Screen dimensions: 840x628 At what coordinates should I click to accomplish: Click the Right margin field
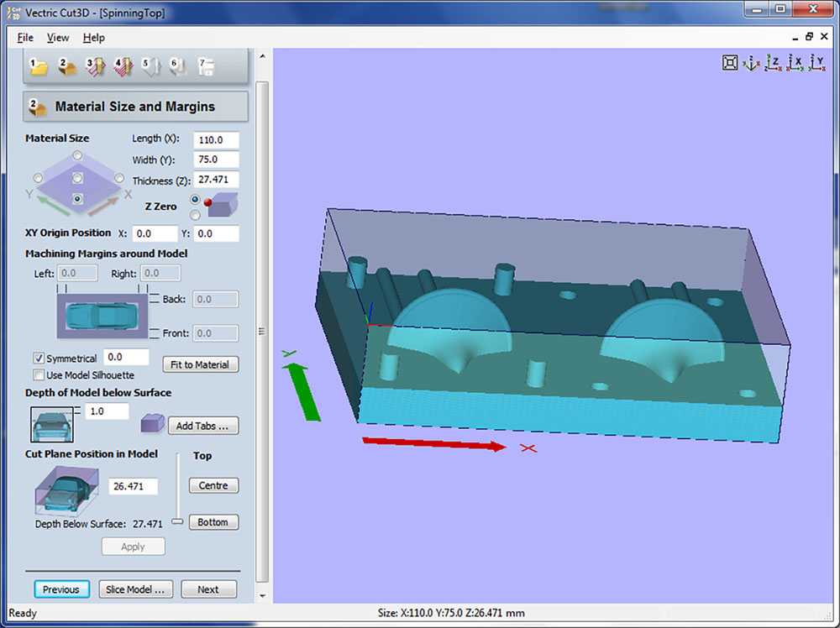160,273
